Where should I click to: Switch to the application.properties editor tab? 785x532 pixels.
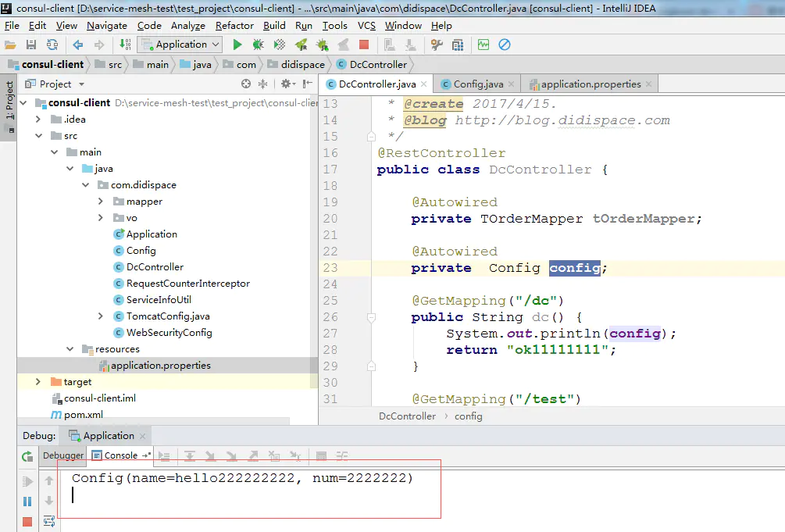tap(591, 84)
